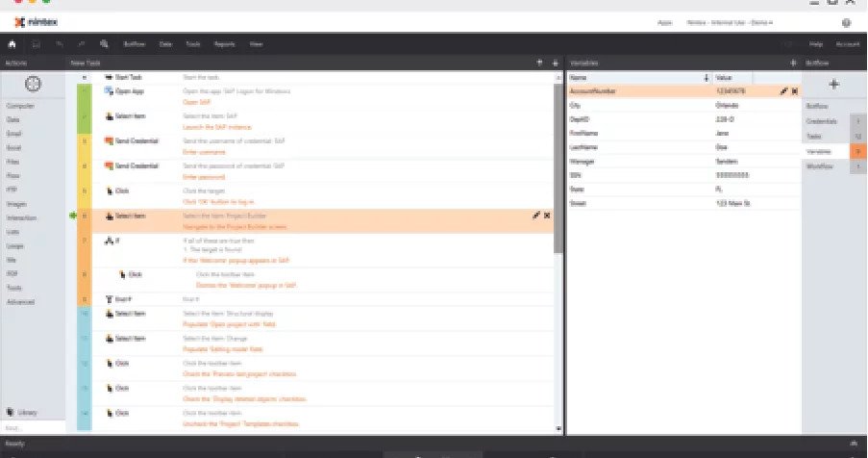Image resolution: width=868 pixels, height=458 pixels.
Task: Click the Help link in the toolbar
Action: coord(815,44)
